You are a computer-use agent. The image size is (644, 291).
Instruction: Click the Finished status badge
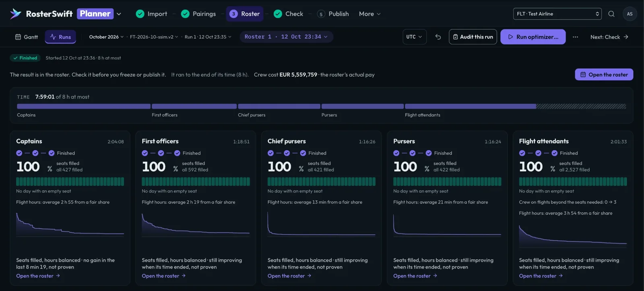(25, 58)
